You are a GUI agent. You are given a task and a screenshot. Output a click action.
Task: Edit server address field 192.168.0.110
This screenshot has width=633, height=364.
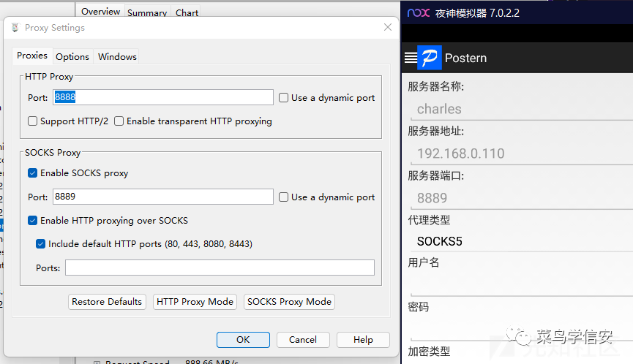521,153
